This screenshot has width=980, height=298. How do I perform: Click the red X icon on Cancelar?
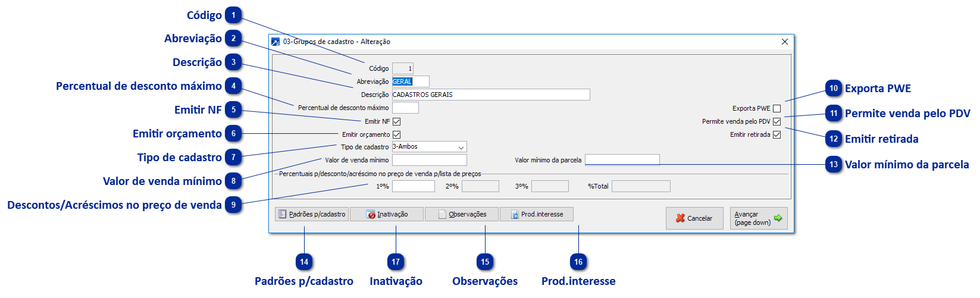tap(680, 218)
